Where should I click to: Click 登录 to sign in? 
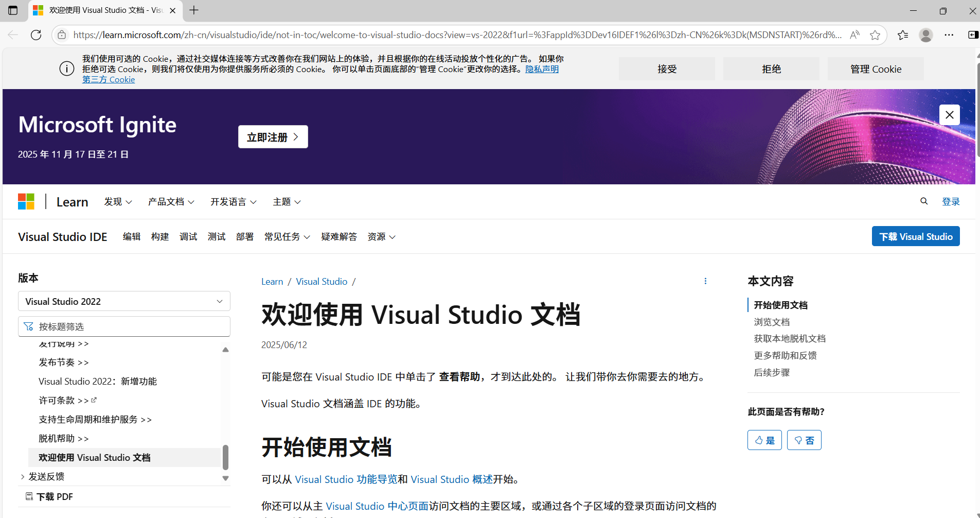(951, 201)
